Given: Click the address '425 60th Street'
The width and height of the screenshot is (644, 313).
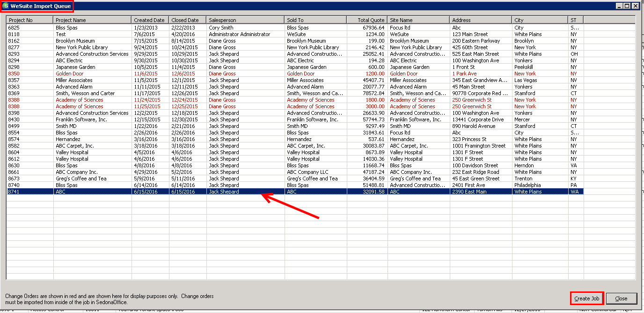Looking at the screenshot, I should click(470, 47).
